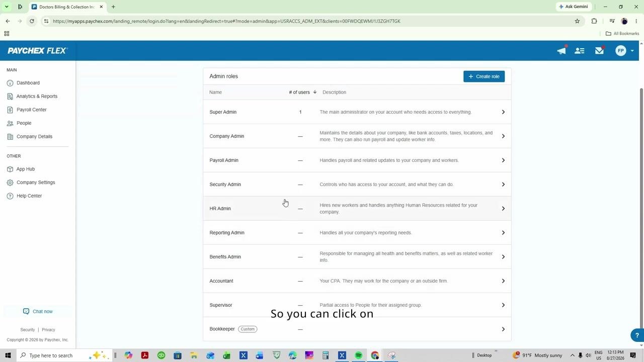This screenshot has height=362, width=644.
Task: Click the Security footer link
Action: [x=28, y=330]
